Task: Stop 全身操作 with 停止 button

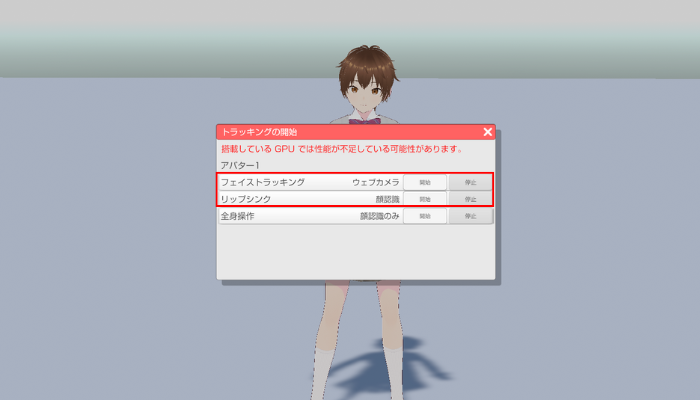Action: pyautogui.click(x=471, y=216)
